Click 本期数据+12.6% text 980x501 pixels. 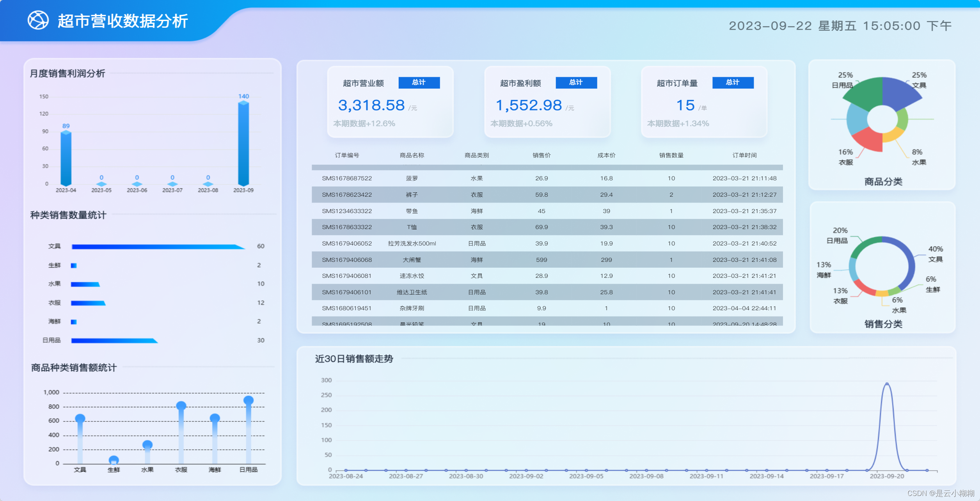[364, 124]
